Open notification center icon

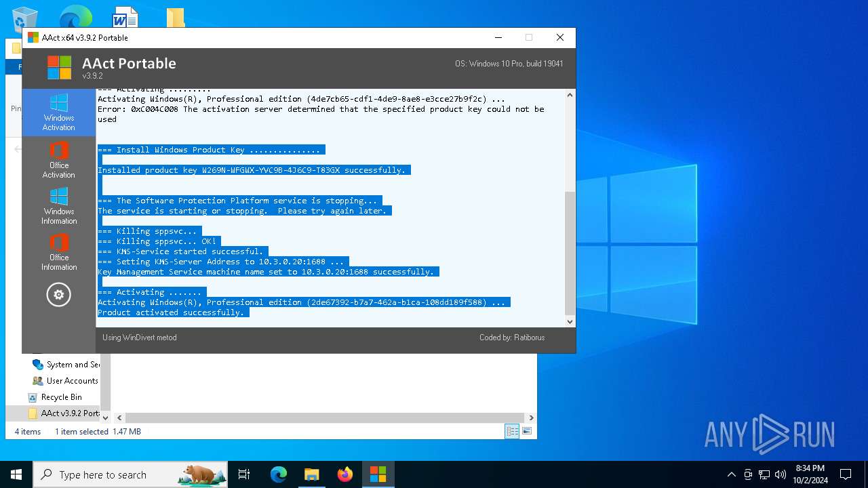846,474
